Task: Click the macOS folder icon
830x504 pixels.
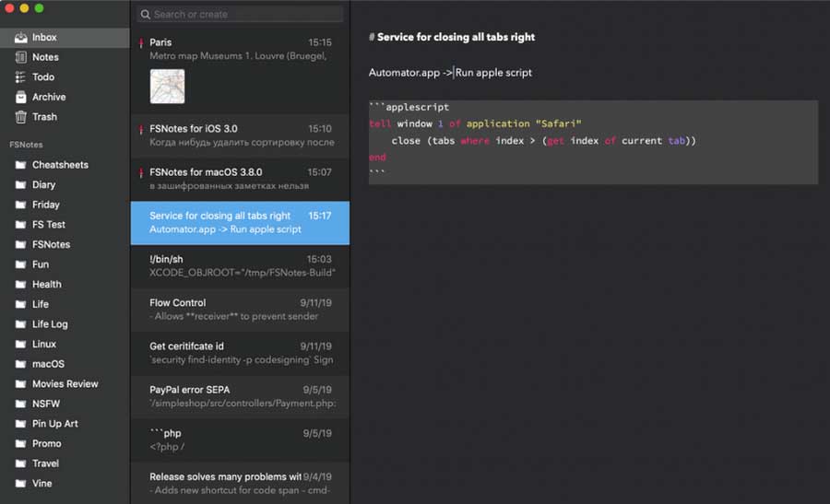Action: tap(20, 364)
